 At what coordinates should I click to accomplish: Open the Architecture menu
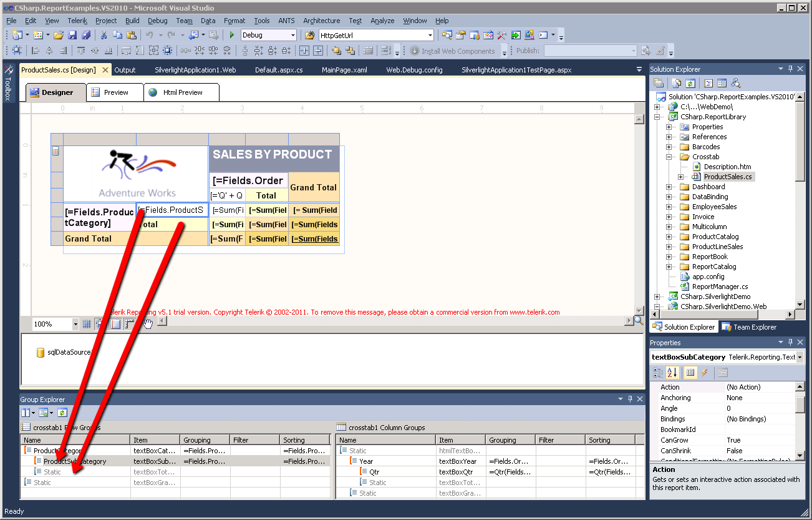pyautogui.click(x=322, y=21)
